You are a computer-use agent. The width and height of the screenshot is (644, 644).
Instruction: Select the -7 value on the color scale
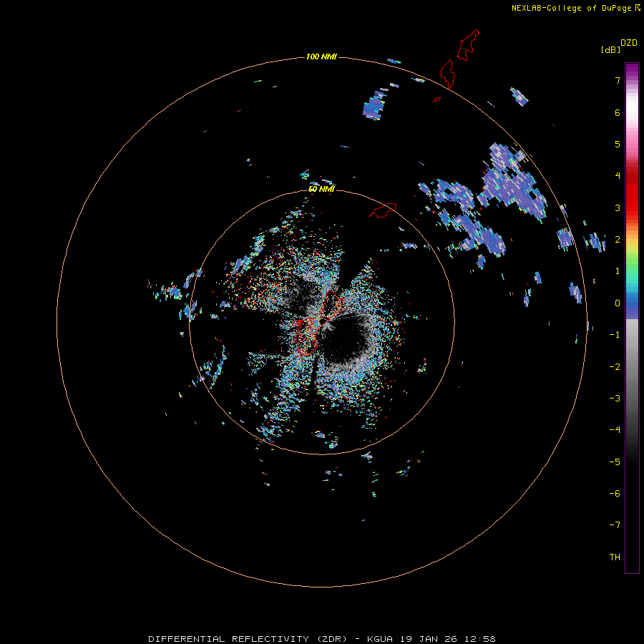pyautogui.click(x=615, y=525)
